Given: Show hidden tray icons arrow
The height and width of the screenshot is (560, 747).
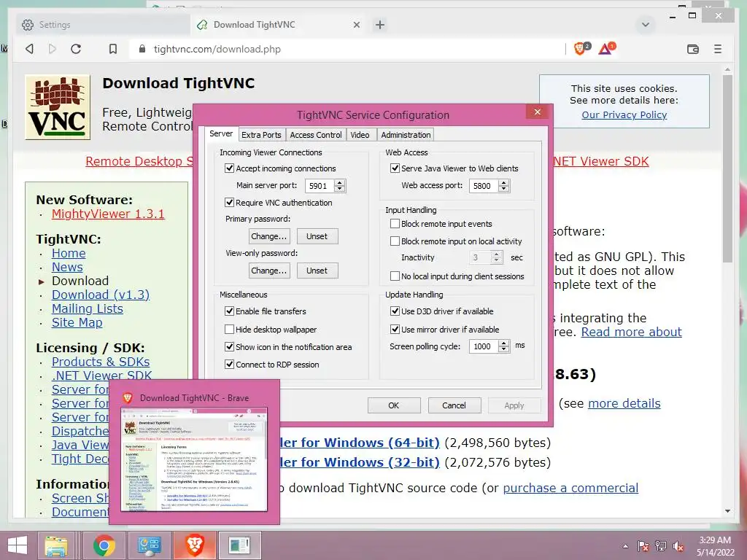Looking at the screenshot, I should (x=625, y=546).
